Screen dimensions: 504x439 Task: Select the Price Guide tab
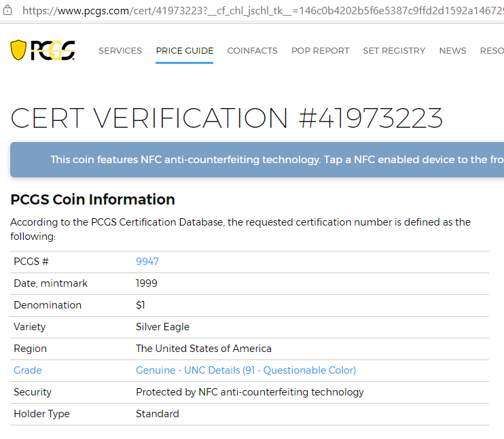click(185, 51)
